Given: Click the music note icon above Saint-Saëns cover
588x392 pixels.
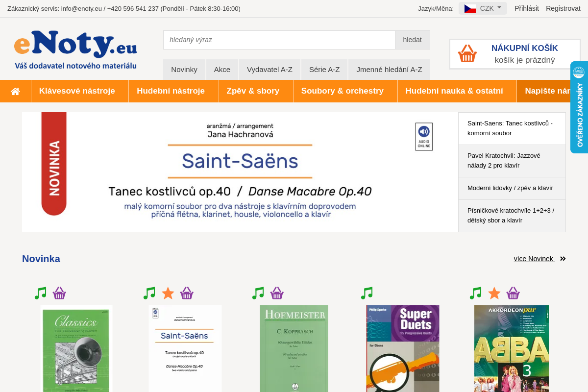Looking at the screenshot, I should [149, 293].
